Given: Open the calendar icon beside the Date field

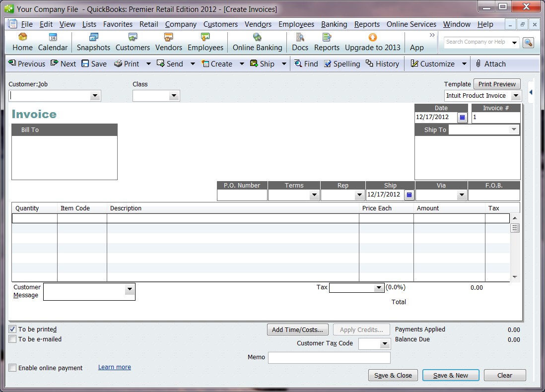Looking at the screenshot, I should click(x=462, y=117).
